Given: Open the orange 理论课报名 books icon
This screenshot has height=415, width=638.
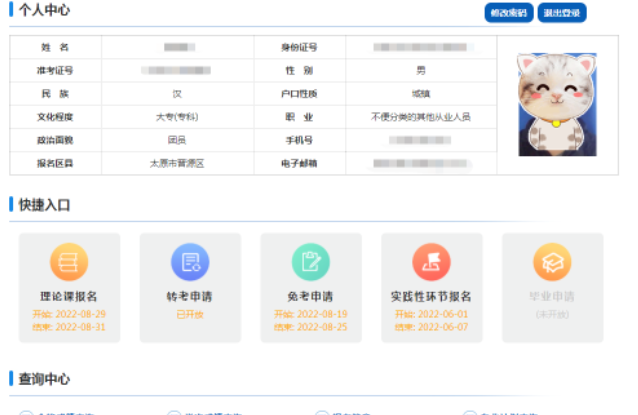Looking at the screenshot, I should point(69,262).
